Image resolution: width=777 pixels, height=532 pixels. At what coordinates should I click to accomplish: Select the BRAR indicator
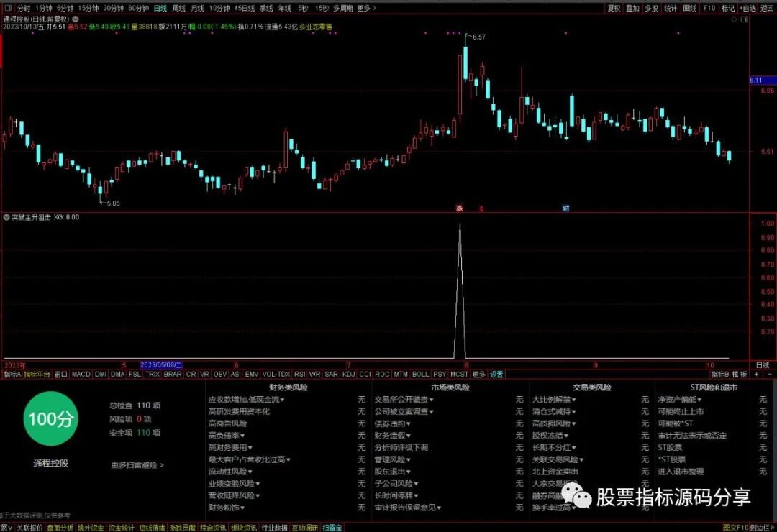173,375
